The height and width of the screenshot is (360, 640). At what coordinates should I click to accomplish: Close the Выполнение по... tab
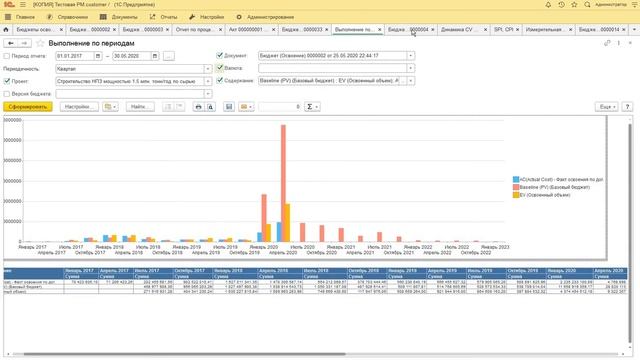(380, 29)
